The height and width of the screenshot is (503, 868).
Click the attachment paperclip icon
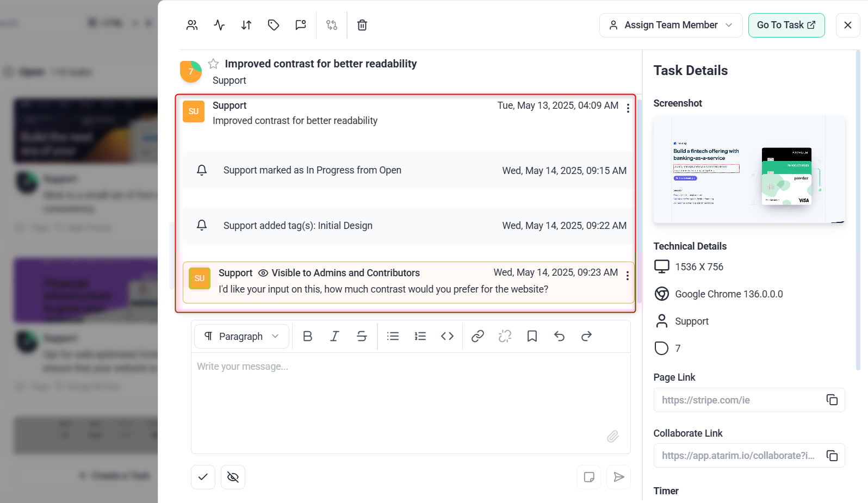612,436
